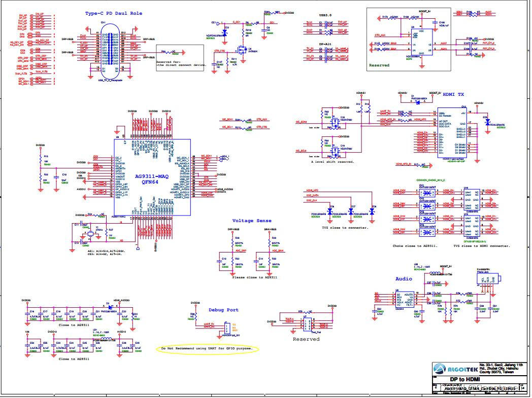
Task: Select the ED5 diode next to HDMI connector
Action: click(487, 122)
